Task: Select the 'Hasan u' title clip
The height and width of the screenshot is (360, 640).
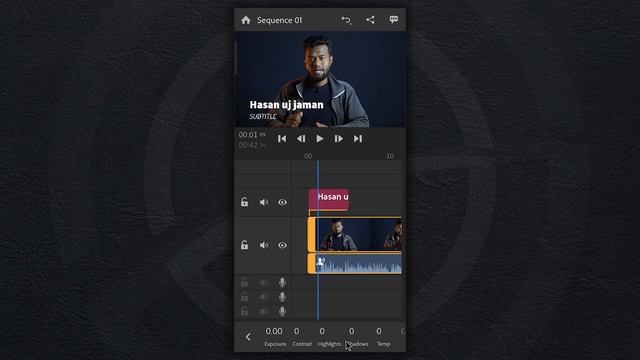Action: pos(329,200)
